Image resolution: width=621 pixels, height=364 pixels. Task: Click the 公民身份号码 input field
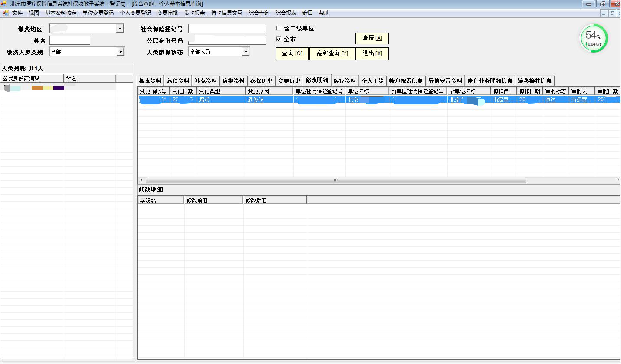(227, 40)
